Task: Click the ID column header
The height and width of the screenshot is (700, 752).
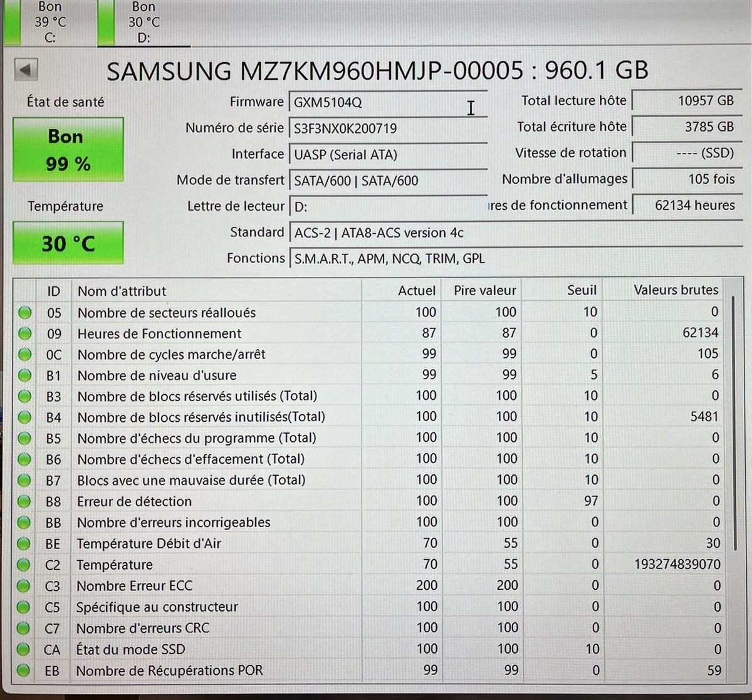Action: (x=54, y=291)
